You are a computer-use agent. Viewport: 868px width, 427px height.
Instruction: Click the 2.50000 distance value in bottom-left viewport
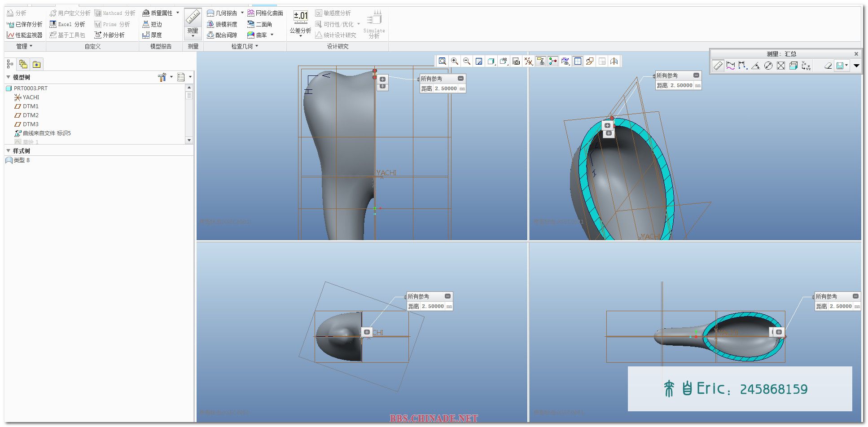click(433, 306)
